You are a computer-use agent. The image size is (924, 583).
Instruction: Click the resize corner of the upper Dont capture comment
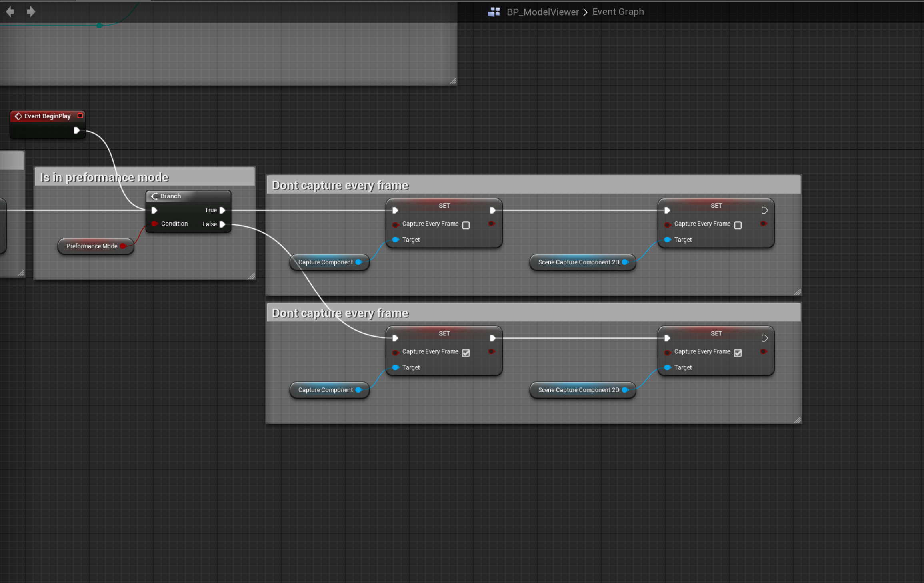pyautogui.click(x=797, y=292)
